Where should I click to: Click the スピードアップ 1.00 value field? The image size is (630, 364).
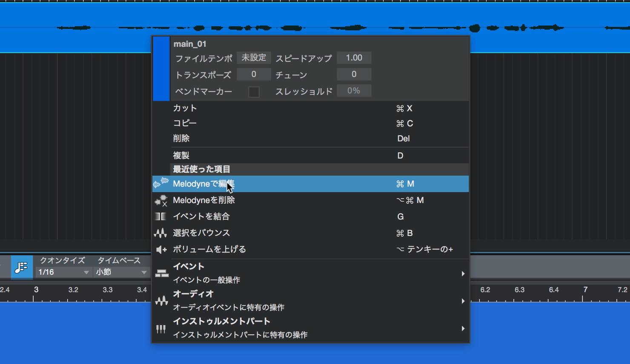pyautogui.click(x=354, y=58)
